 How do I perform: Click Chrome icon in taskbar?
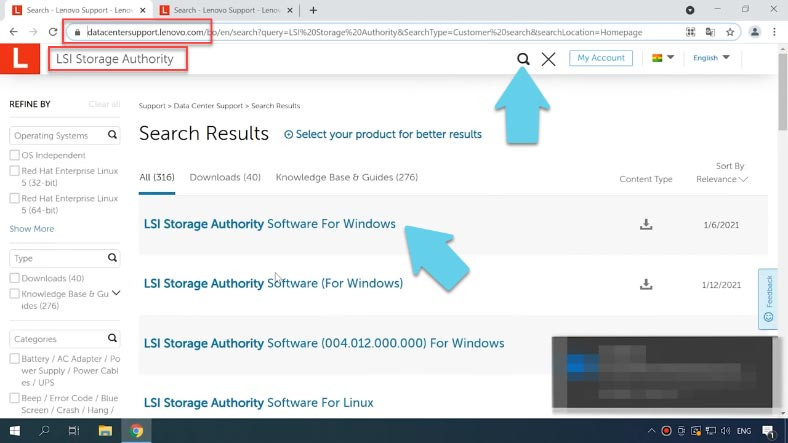[x=136, y=431]
